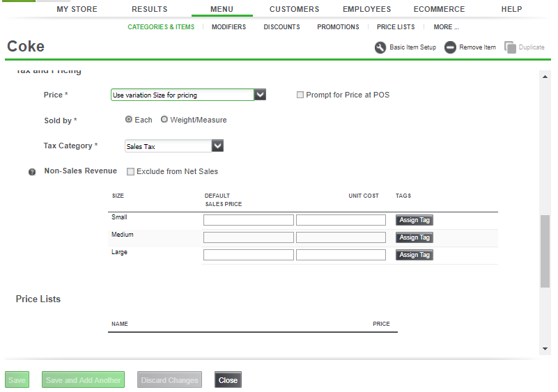The height and width of the screenshot is (392, 558).
Task: Click the scroll down arrow
Action: click(545, 349)
